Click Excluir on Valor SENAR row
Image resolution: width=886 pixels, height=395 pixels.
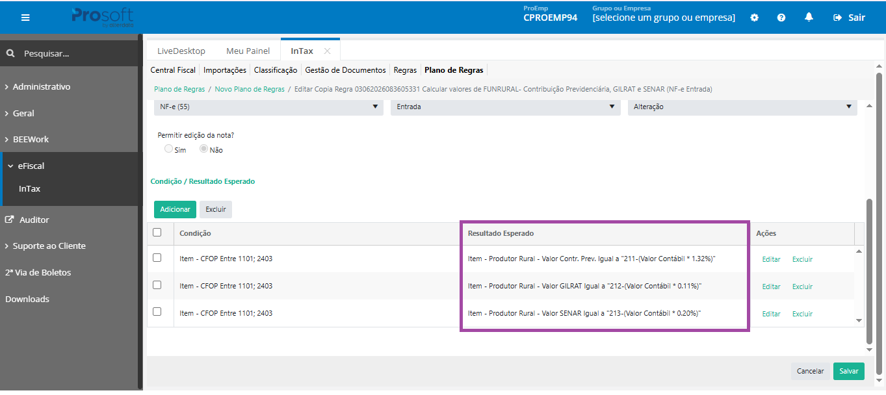(802, 314)
